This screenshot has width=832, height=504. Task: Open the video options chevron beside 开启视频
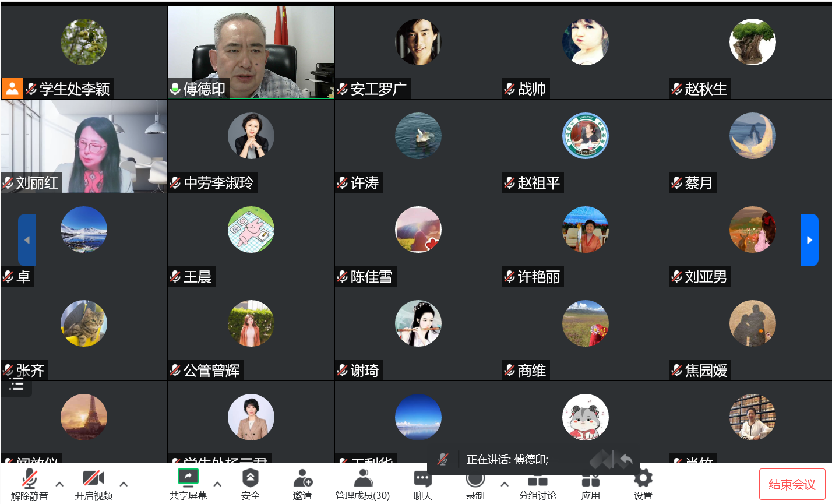(124, 484)
